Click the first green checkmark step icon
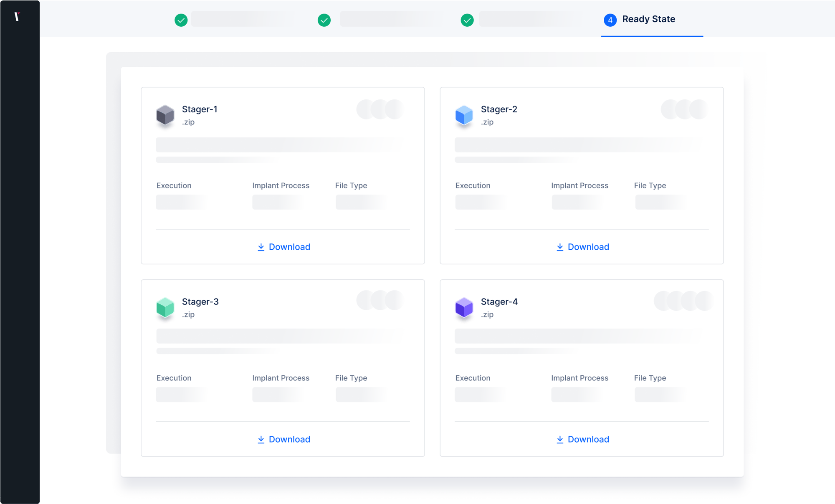This screenshot has height=504, width=835. click(x=181, y=20)
